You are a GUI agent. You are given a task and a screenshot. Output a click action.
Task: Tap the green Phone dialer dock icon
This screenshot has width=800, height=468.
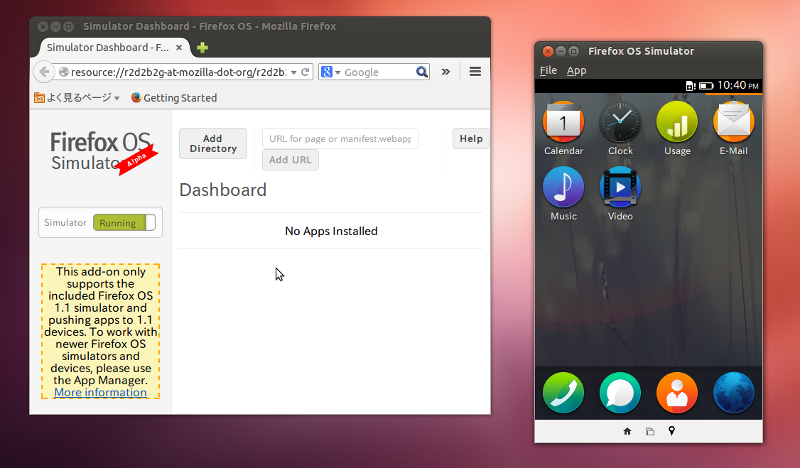click(563, 392)
